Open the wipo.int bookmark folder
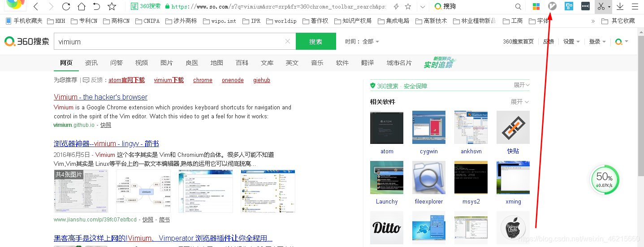Image resolution: width=644 pixels, height=247 pixels. click(220, 21)
